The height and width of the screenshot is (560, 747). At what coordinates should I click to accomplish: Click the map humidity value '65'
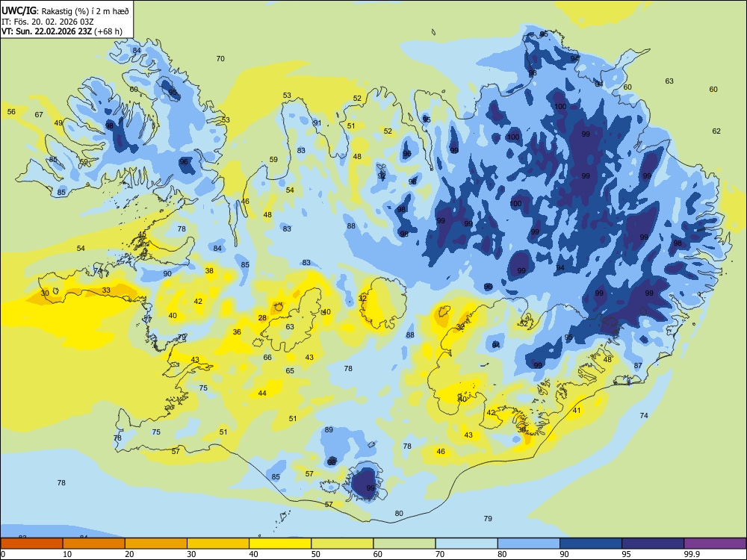[290, 370]
